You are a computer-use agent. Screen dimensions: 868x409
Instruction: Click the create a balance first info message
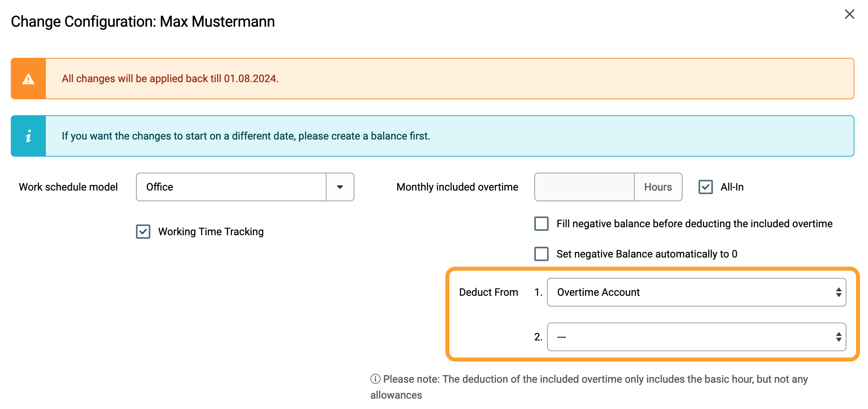246,136
